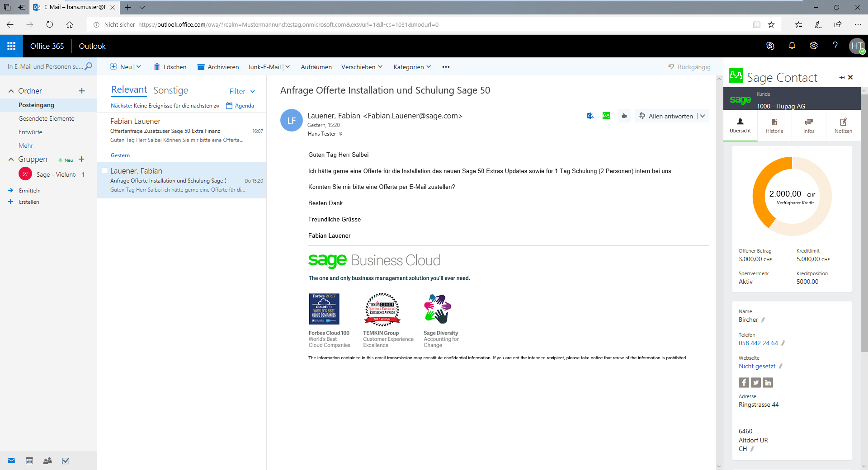Image resolution: width=868 pixels, height=470 pixels.
Task: Select the Relevant inbox tab
Action: [129, 90]
